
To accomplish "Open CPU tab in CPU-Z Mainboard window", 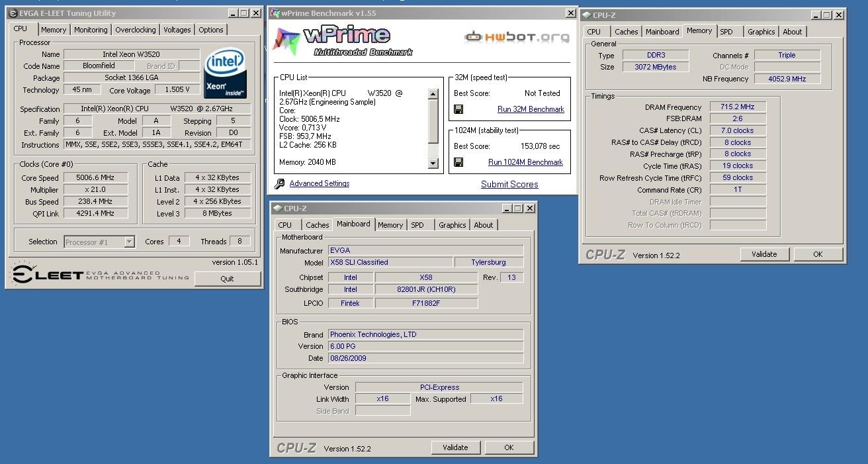I will click(x=285, y=225).
